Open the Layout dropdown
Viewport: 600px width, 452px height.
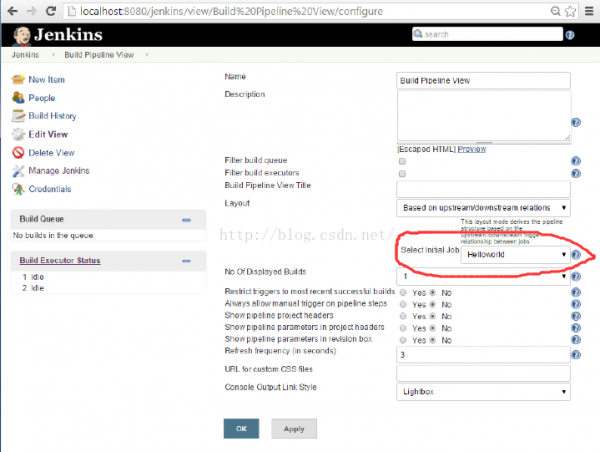(483, 208)
